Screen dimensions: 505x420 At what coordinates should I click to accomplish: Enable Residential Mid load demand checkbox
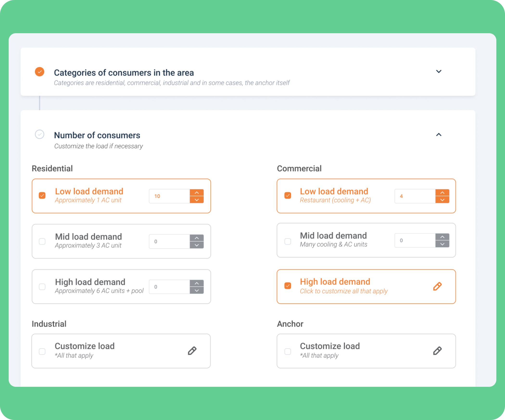(42, 241)
